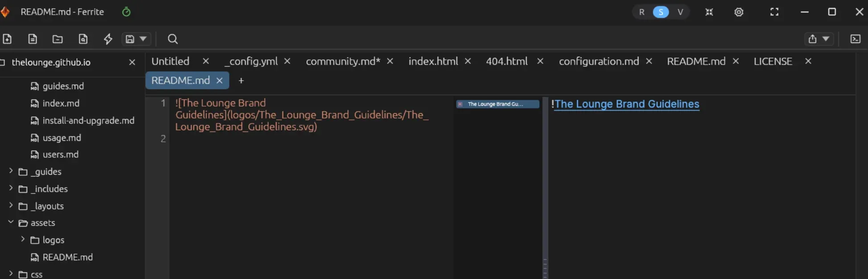This screenshot has height=279, width=868.
Task: Click into the editor's markdown image line
Action: pyautogui.click(x=302, y=115)
